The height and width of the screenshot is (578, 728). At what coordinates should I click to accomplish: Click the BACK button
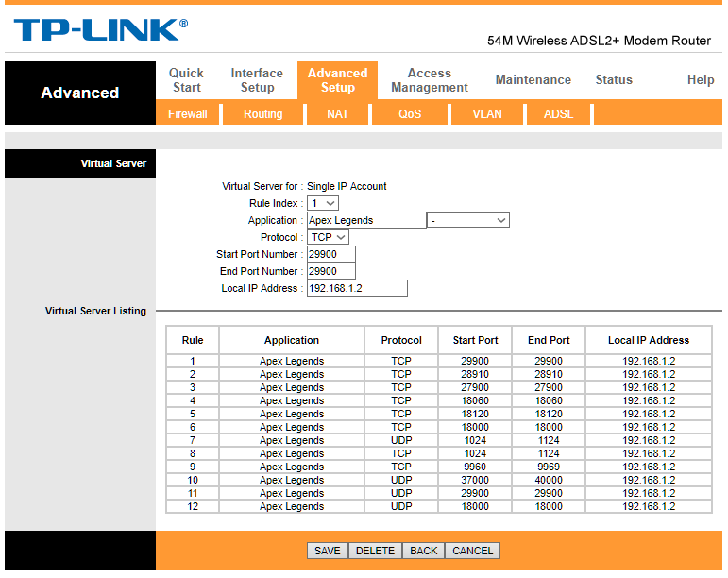click(423, 551)
